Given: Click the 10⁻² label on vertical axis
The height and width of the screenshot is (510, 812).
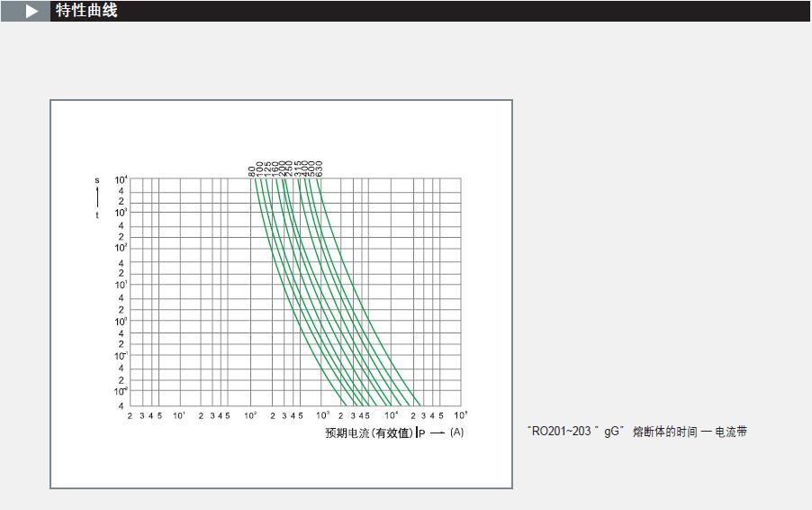Looking at the screenshot, I should (121, 391).
